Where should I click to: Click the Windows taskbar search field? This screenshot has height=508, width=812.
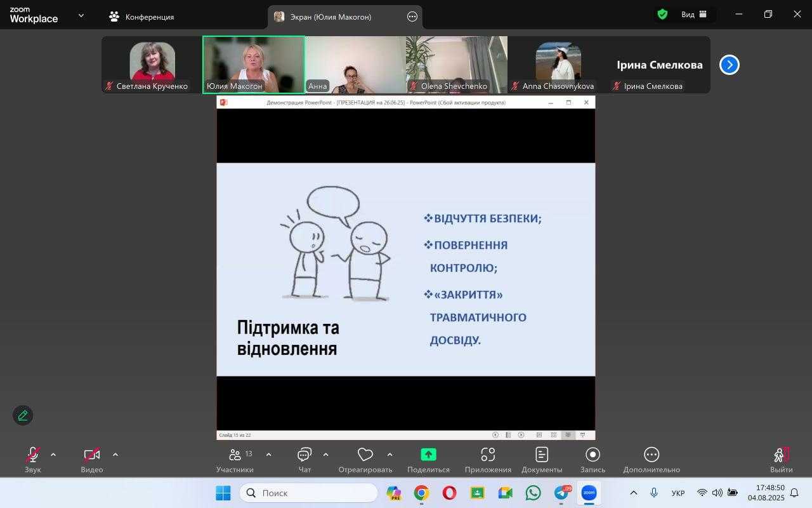[309, 493]
